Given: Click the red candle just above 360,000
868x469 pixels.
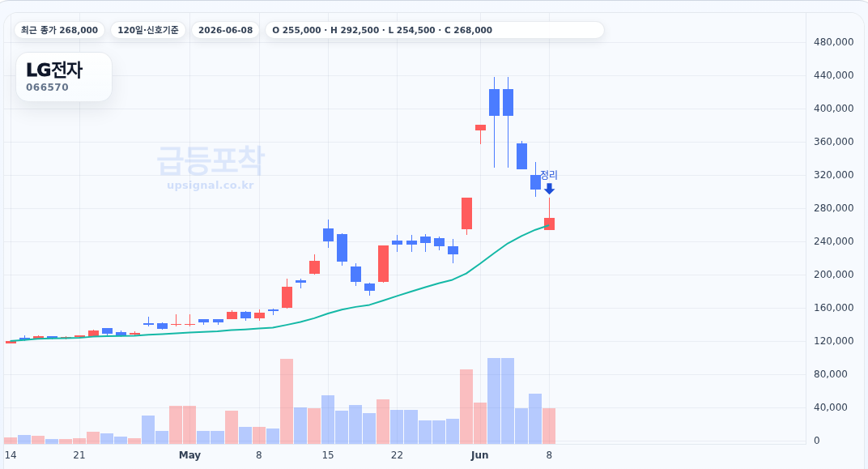Looking at the screenshot, I should point(480,128).
